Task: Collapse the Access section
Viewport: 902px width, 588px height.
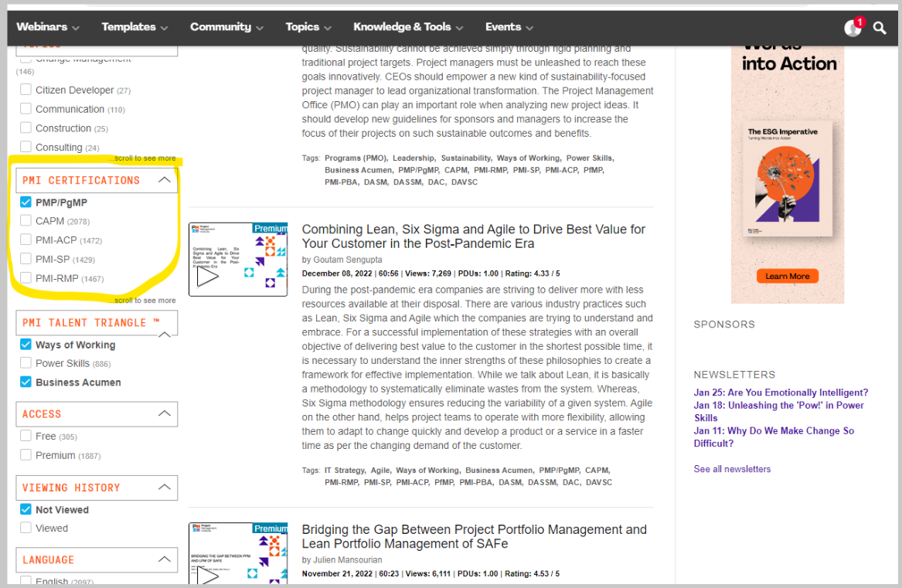Action: point(165,413)
